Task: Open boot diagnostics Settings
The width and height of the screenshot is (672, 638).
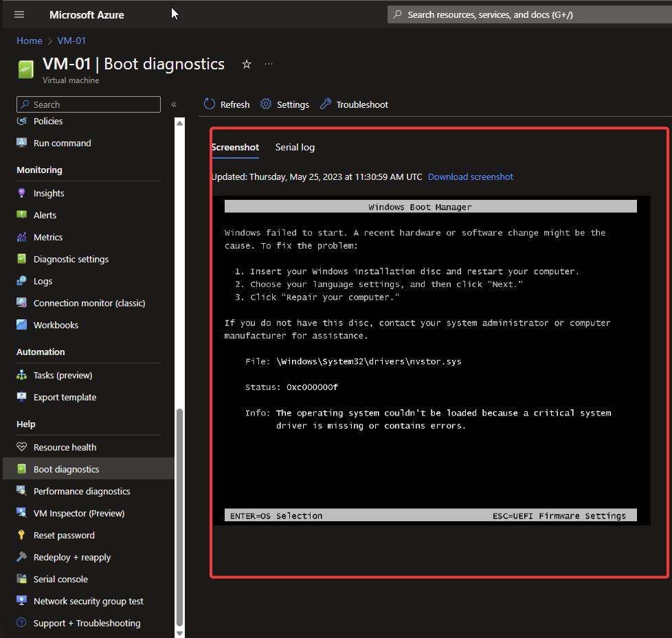Action: point(284,104)
